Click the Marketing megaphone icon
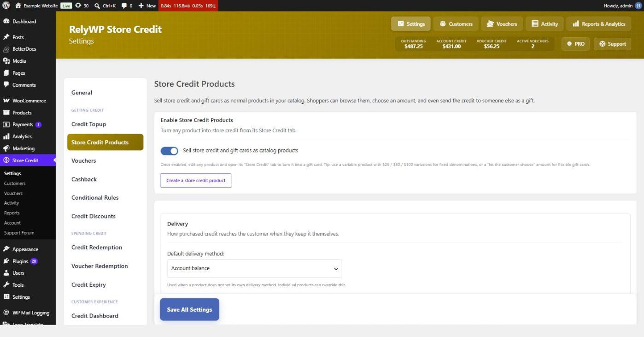 [x=6, y=148]
